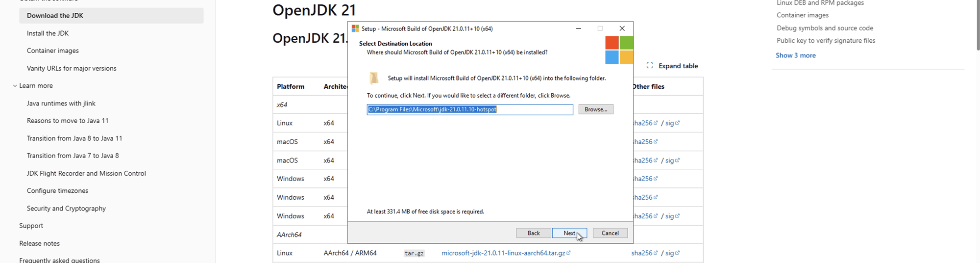Go to Public key to verify signature files
This screenshot has height=263, width=980.
[826, 41]
